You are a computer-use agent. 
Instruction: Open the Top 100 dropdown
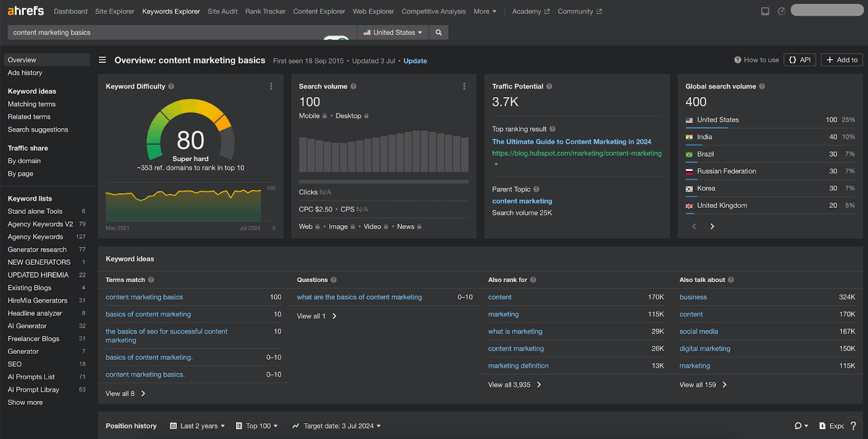click(257, 426)
